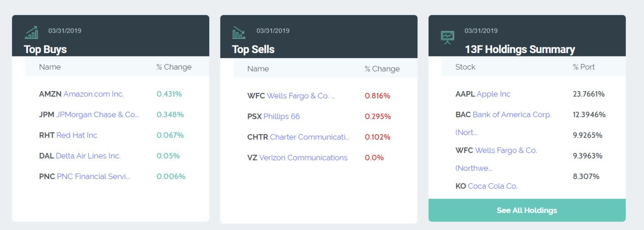Click the 13F Holdings presentation board icon
This screenshot has width=644, height=230.
(447, 37)
